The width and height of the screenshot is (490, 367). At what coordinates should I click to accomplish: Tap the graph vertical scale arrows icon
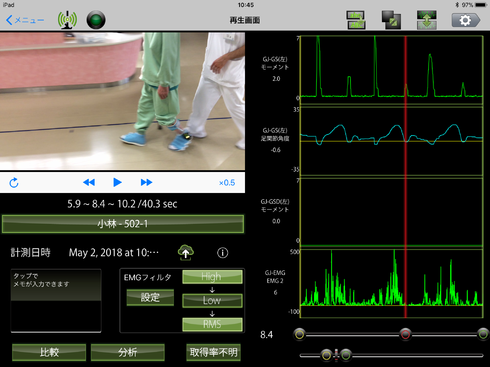(427, 20)
